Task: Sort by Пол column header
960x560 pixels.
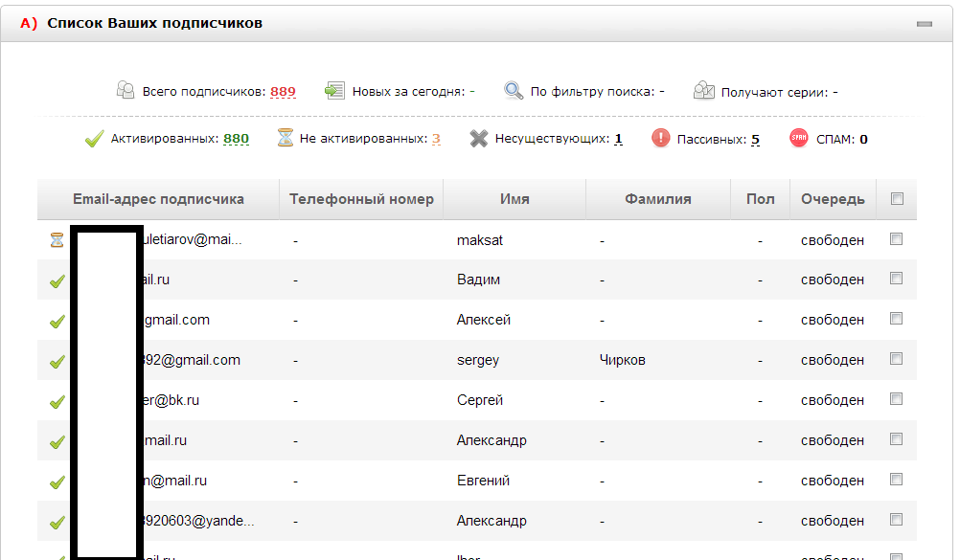Action: (761, 199)
